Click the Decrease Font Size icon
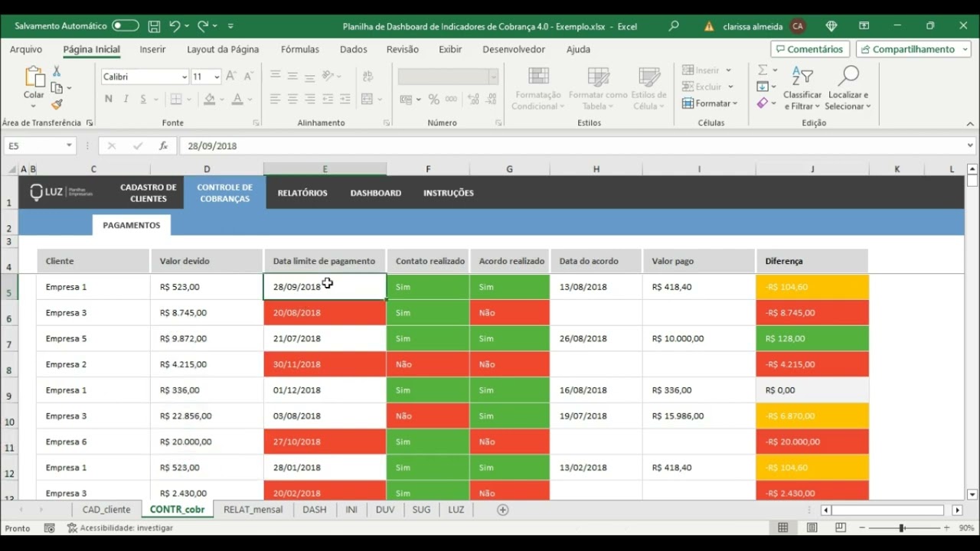 [x=248, y=77]
